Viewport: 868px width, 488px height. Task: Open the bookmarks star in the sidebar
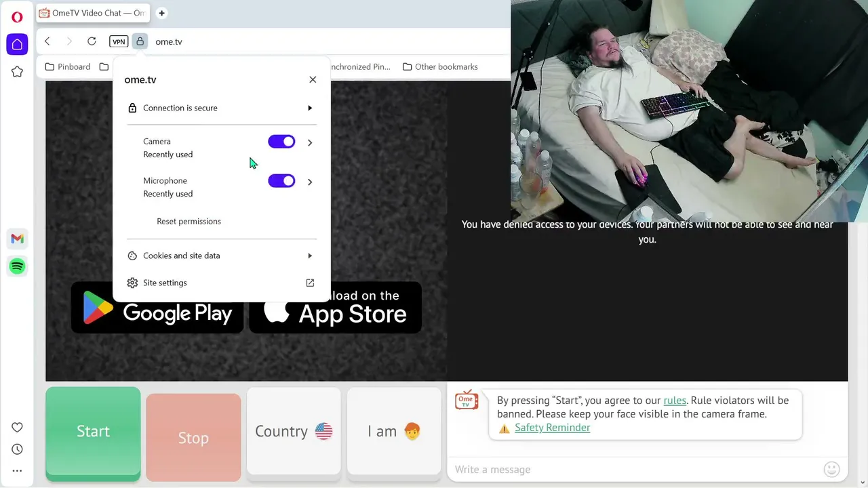17,72
